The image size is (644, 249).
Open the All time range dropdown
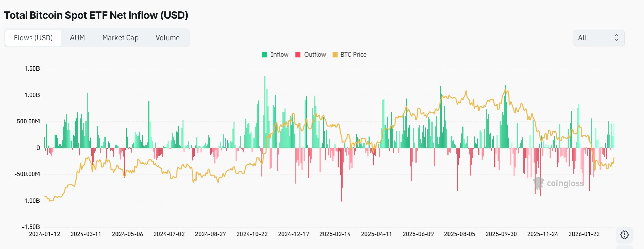(598, 38)
